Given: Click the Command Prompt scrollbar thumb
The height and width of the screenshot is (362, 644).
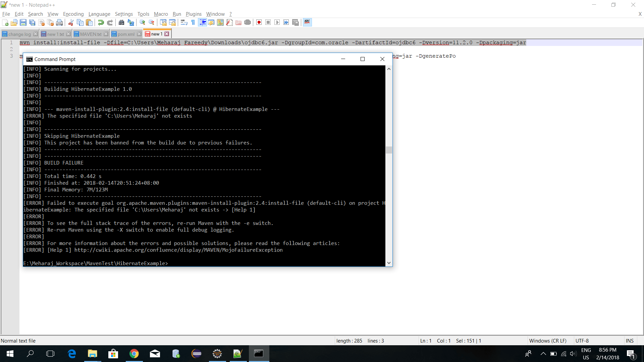Looking at the screenshot, I should [x=389, y=150].
